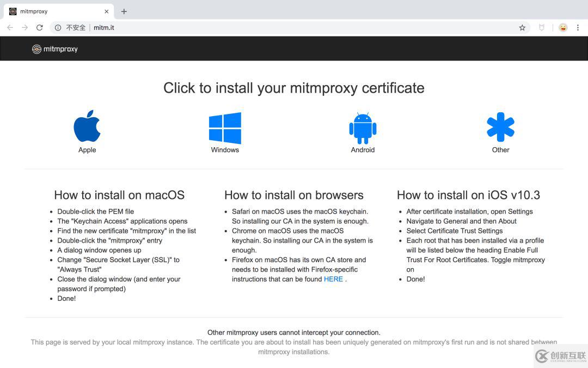Image resolution: width=588 pixels, height=368 pixels.
Task: Open a new tab with plus button
Action: (124, 11)
